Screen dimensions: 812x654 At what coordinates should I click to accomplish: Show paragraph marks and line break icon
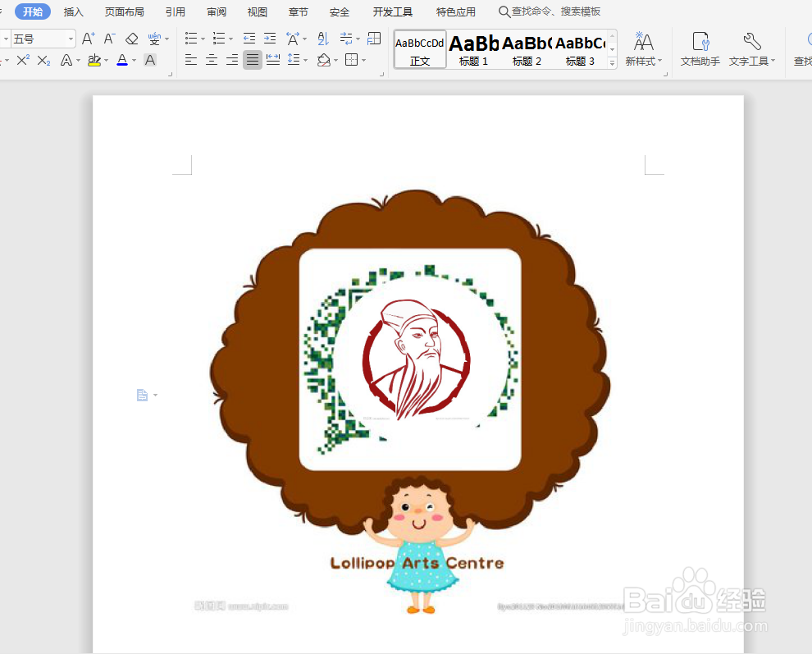tap(346, 39)
